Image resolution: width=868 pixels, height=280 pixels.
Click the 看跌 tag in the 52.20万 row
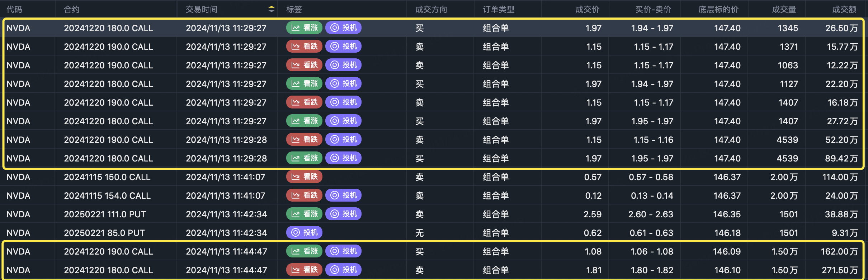pos(304,140)
